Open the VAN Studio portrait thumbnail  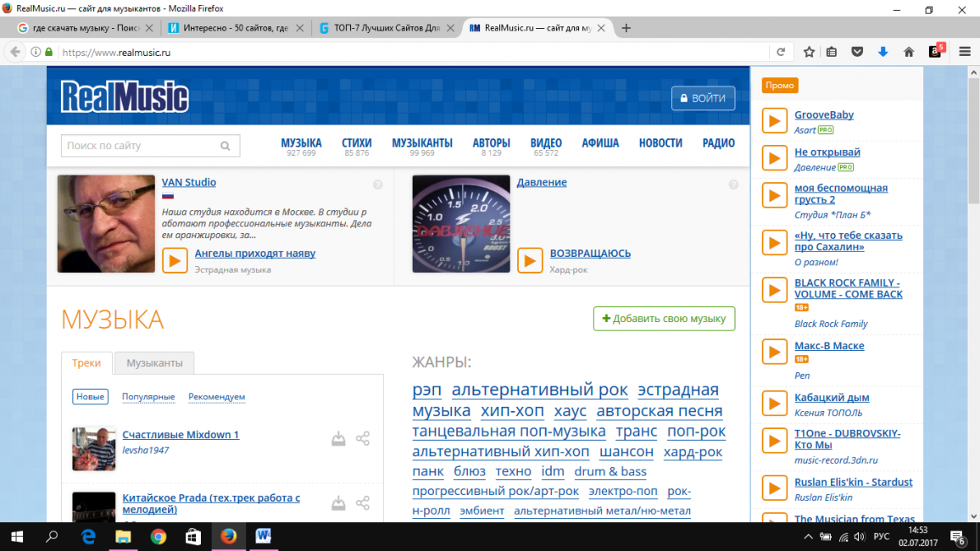tap(106, 224)
